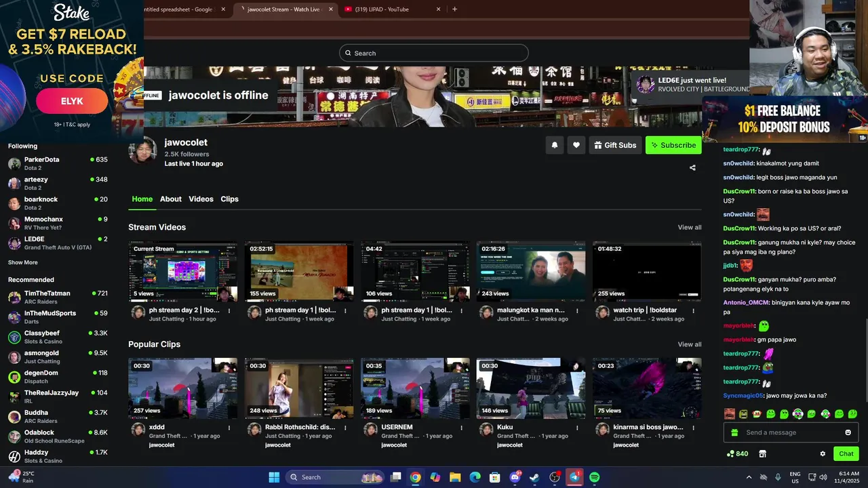The height and width of the screenshot is (488, 868).
Task: Click the green Subscribe button
Action: click(673, 145)
